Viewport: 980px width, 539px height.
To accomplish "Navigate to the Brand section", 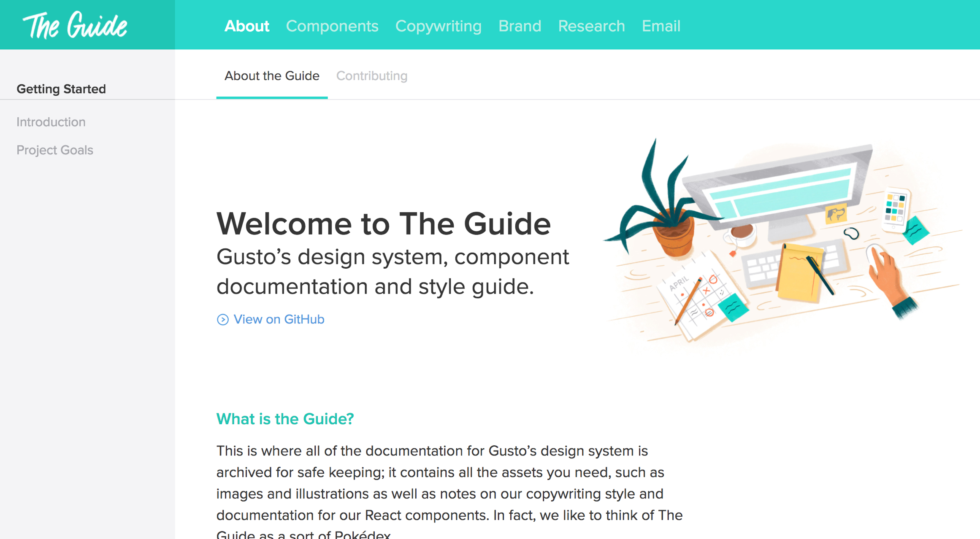I will (x=520, y=26).
